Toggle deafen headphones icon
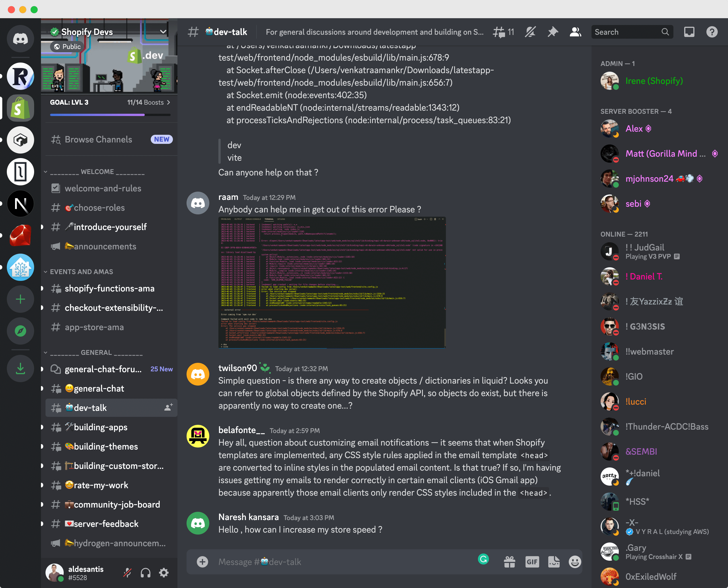Image resolution: width=728 pixels, height=588 pixels. tap(146, 573)
